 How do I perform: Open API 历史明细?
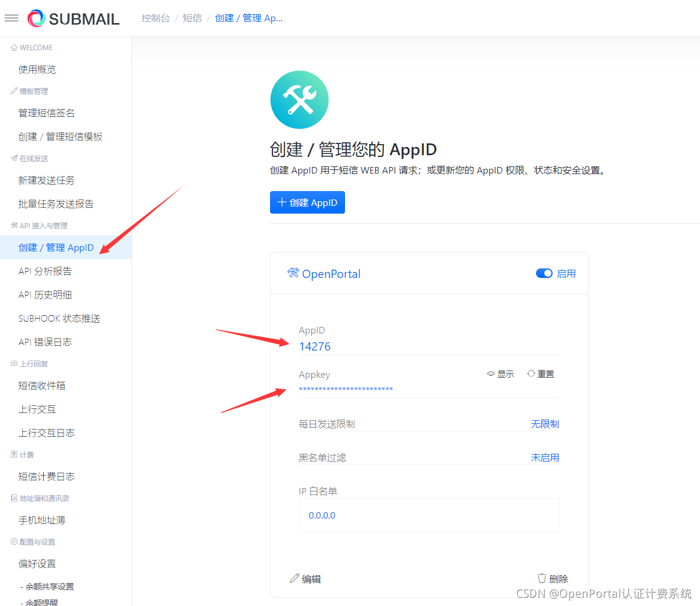45,294
